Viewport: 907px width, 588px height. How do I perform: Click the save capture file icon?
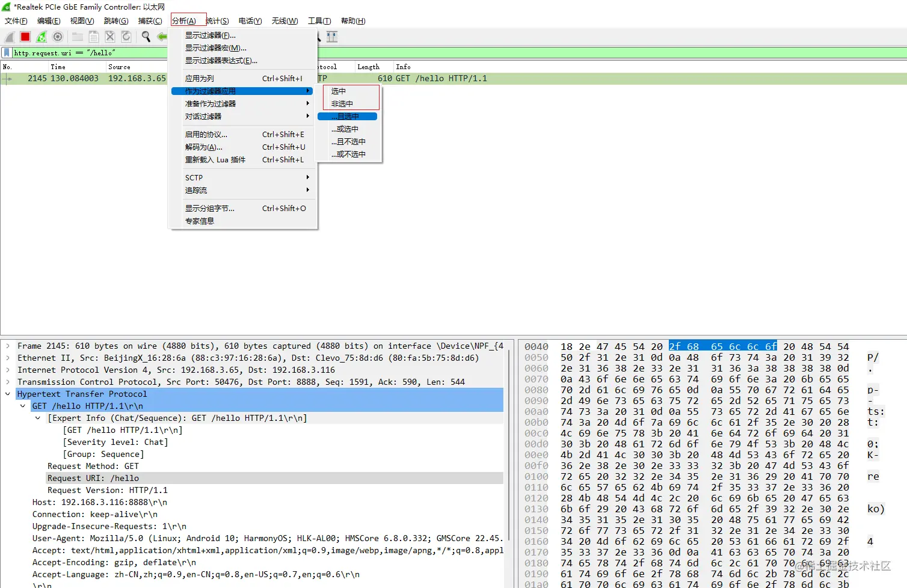[x=94, y=37]
